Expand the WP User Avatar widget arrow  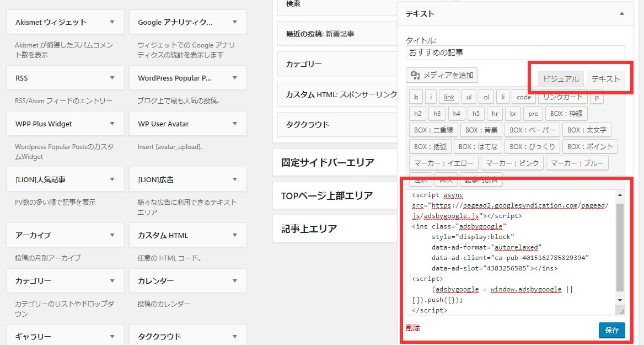coord(235,123)
